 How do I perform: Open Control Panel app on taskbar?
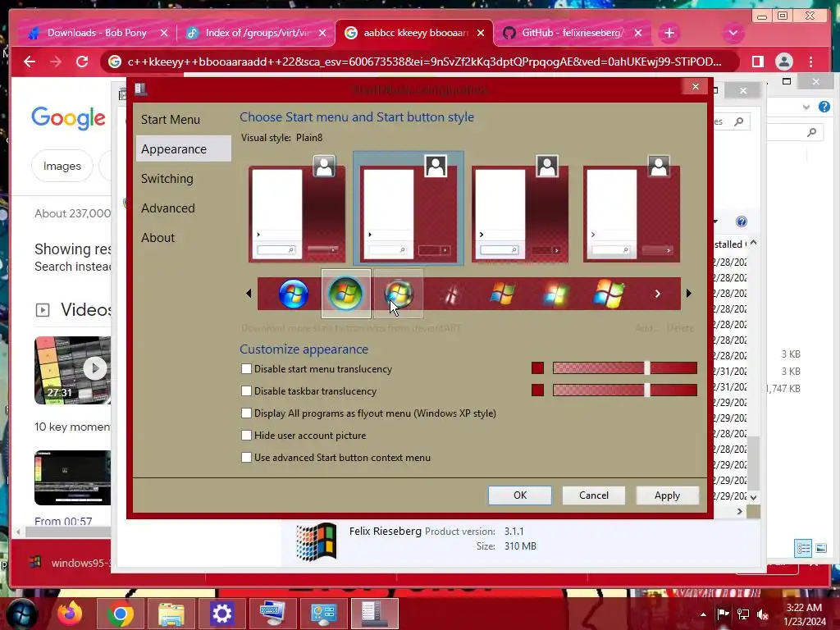(x=323, y=614)
